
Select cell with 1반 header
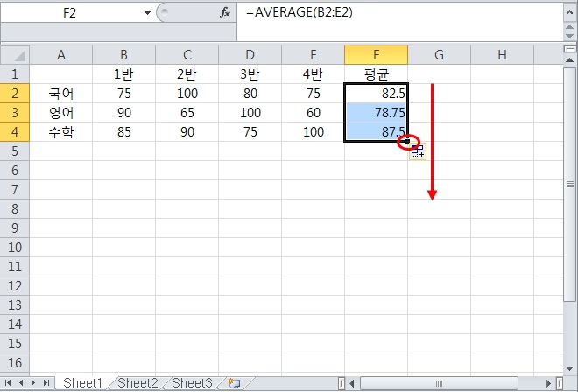[x=124, y=74]
